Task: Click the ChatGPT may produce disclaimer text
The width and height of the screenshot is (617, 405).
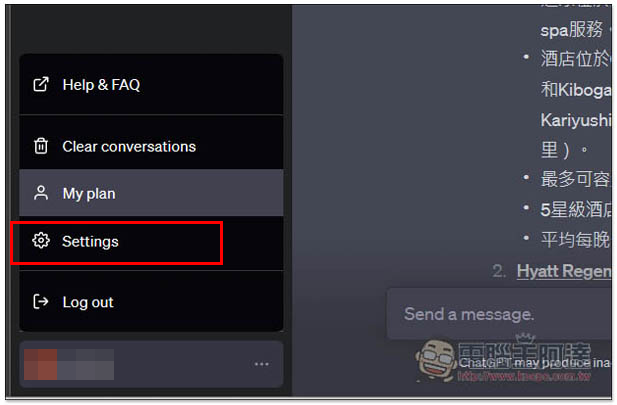Action: (535, 362)
